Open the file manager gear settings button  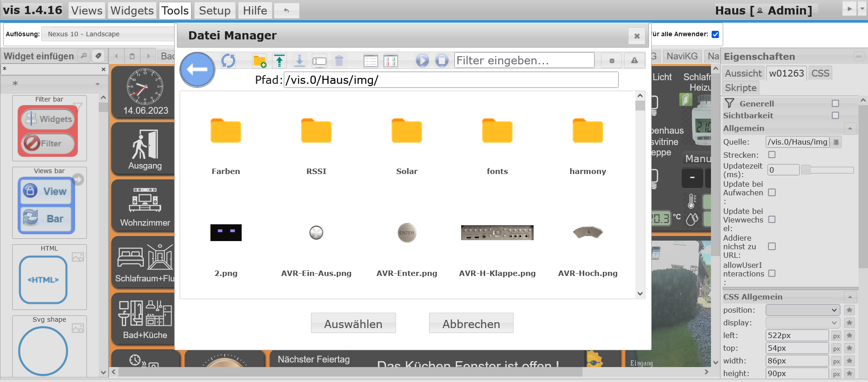[612, 61]
